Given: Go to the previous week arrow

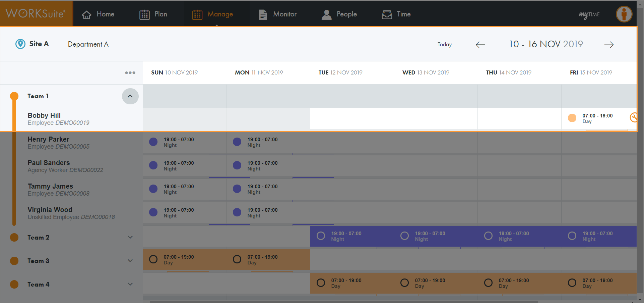Looking at the screenshot, I should click(x=480, y=45).
